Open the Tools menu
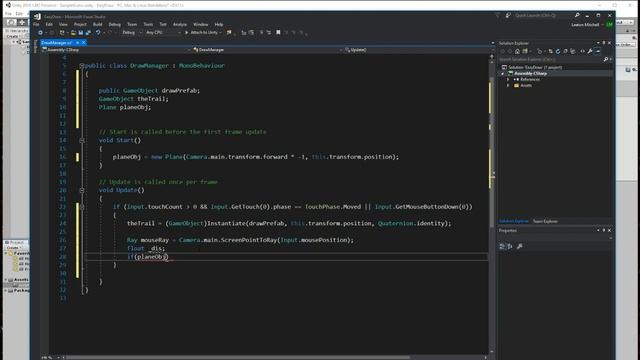This screenshot has height=360, width=640. pos(148,24)
